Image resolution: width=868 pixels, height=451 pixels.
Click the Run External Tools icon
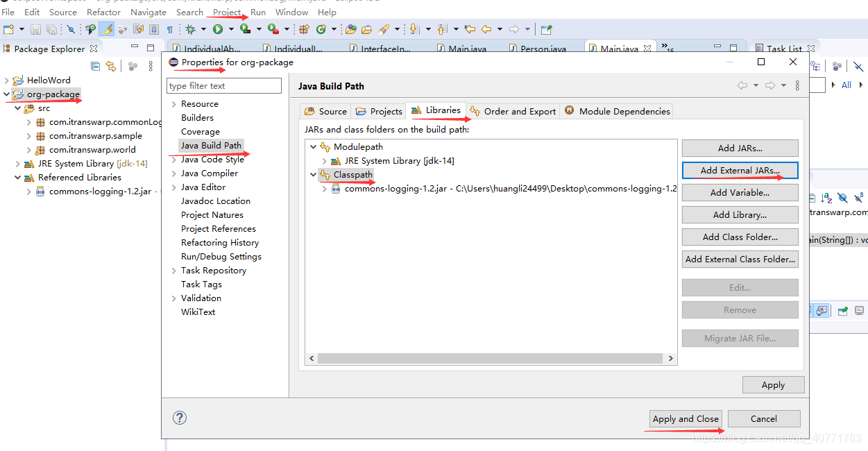(x=273, y=29)
